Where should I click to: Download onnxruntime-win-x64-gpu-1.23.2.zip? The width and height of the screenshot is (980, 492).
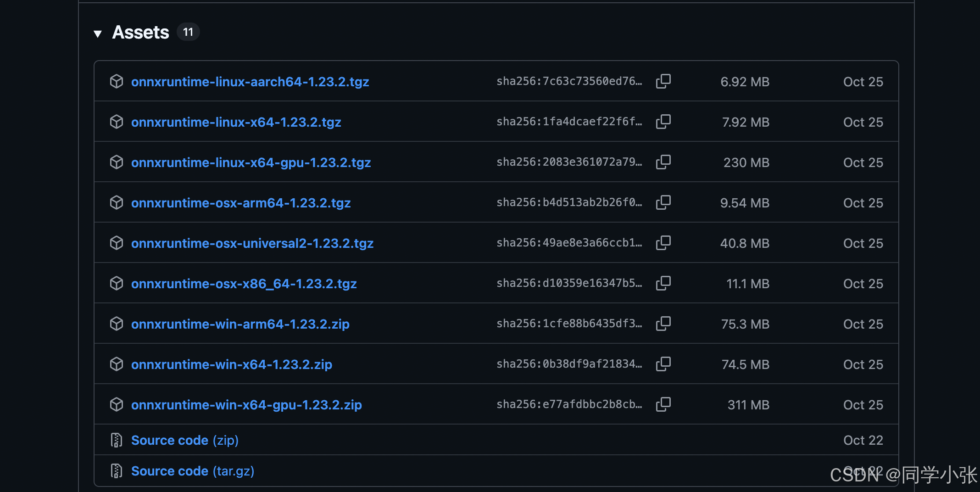(246, 405)
